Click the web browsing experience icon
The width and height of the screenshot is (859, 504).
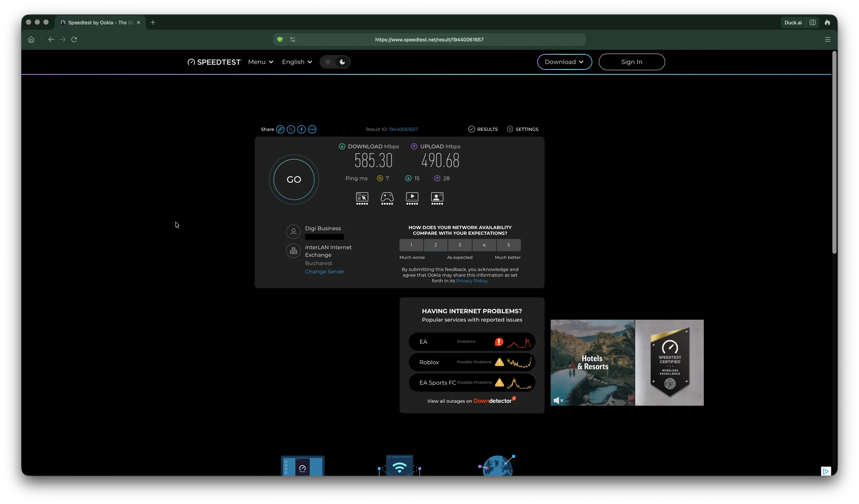tap(362, 198)
